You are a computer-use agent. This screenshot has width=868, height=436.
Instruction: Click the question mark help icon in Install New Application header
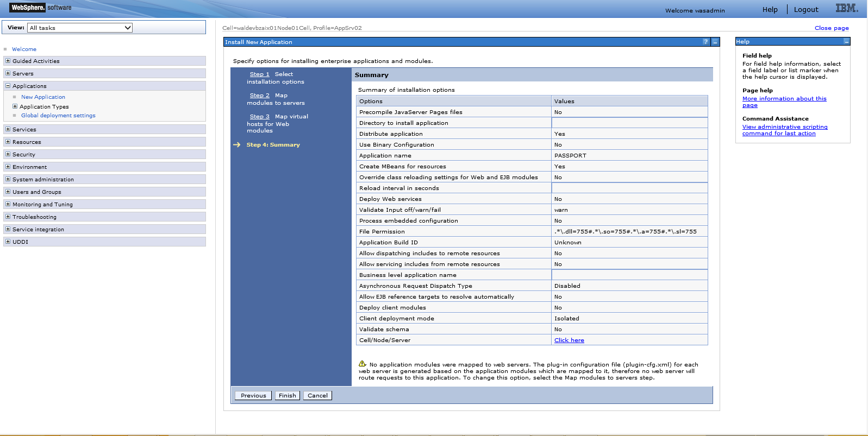click(705, 42)
